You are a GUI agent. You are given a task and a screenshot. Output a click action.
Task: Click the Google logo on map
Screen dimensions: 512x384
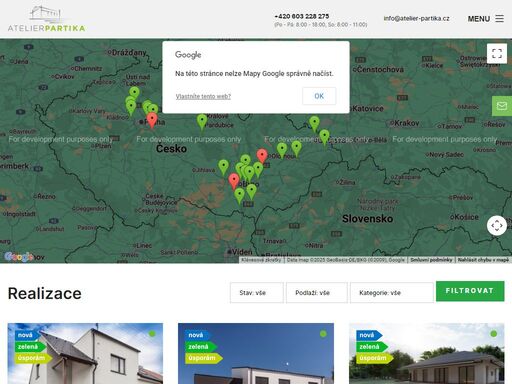[19, 257]
